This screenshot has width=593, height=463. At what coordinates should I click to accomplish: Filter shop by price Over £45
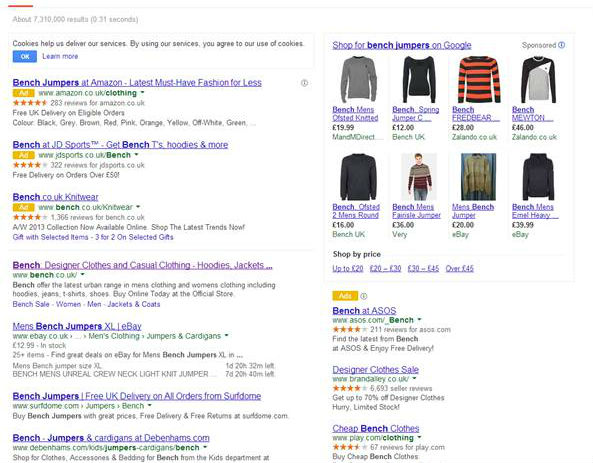tap(459, 269)
